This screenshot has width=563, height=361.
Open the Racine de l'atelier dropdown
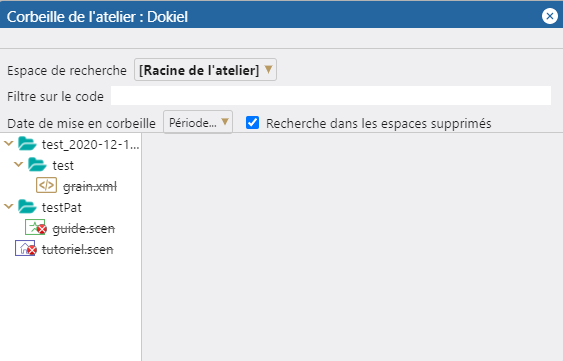205,70
